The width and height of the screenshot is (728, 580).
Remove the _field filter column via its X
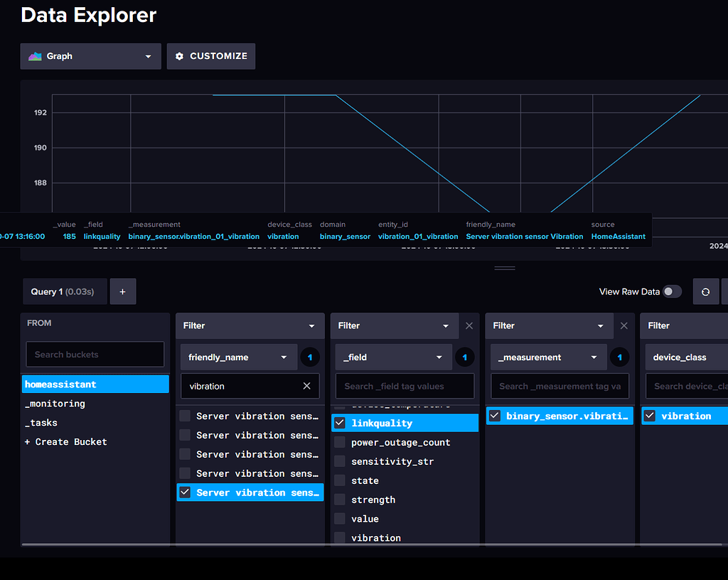pyautogui.click(x=469, y=326)
